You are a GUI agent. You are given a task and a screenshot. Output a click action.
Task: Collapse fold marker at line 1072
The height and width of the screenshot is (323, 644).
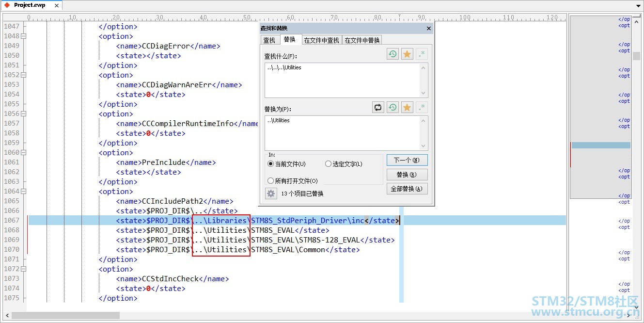23,269
